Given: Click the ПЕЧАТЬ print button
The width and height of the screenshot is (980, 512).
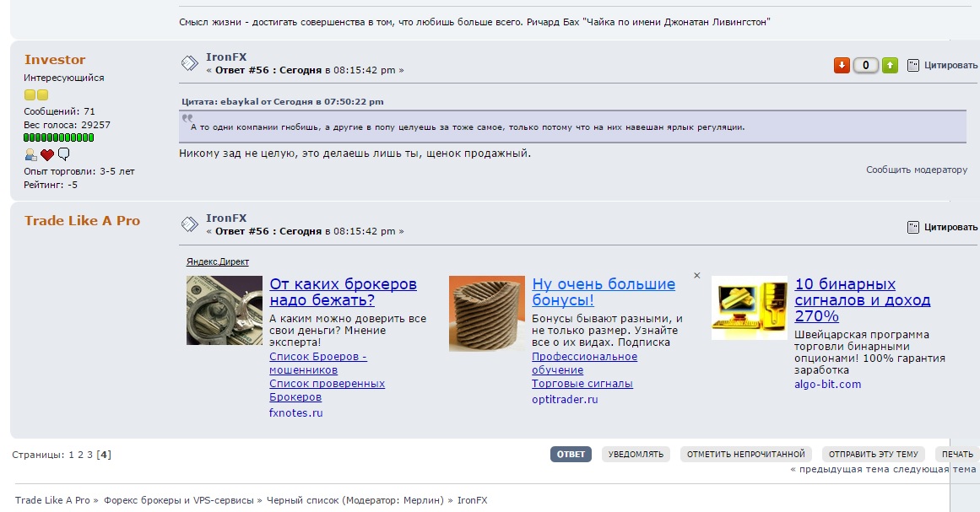Looking at the screenshot, I should click(x=957, y=454).
